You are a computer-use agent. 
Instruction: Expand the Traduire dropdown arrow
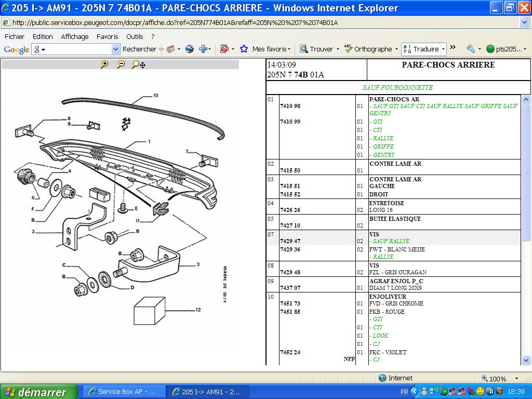coord(443,49)
